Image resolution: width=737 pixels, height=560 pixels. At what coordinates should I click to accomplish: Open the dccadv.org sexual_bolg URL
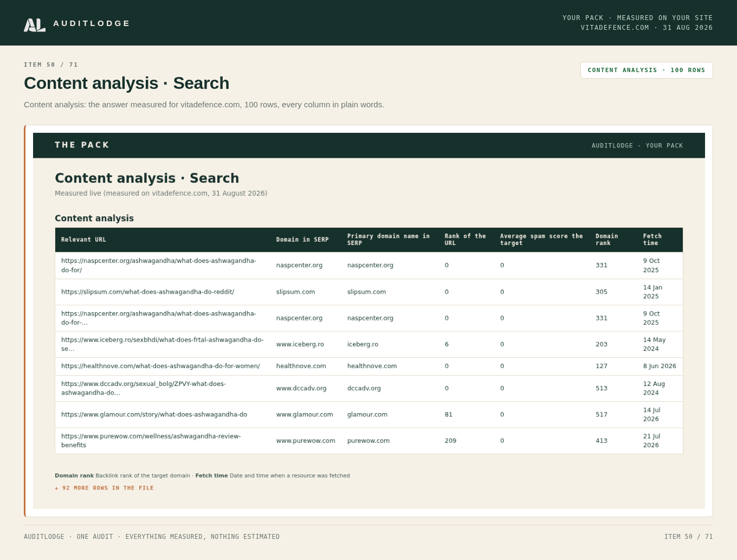point(144,388)
